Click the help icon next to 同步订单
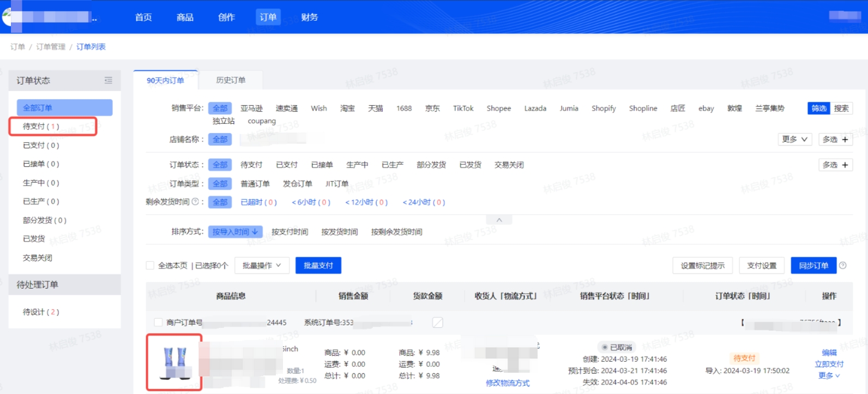Viewport: 868px width, 394px height. (843, 266)
